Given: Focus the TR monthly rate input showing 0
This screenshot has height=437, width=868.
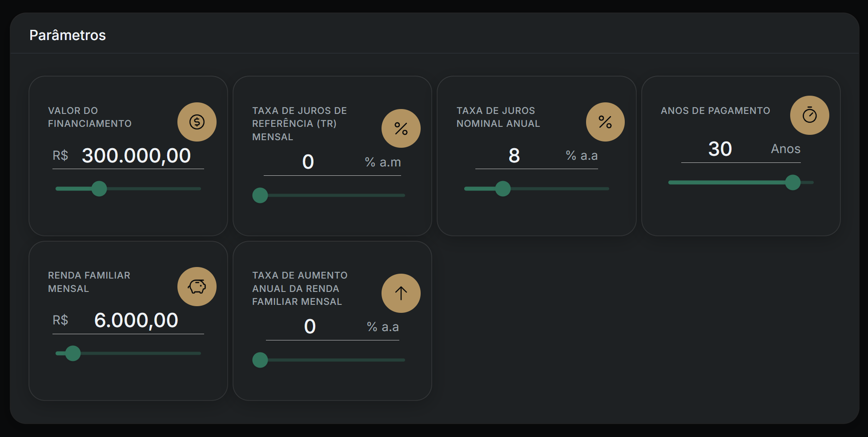Looking at the screenshot, I should tap(308, 162).
